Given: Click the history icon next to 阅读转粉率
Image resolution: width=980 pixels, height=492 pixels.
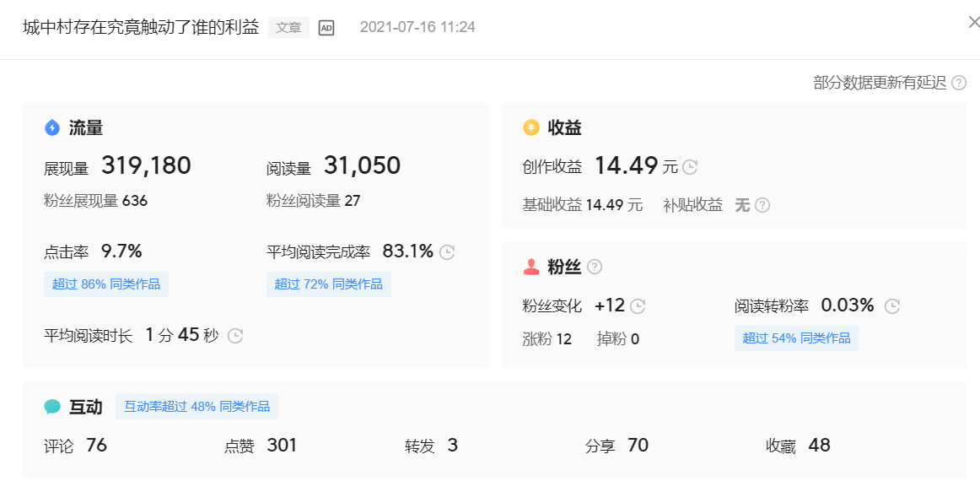Looking at the screenshot, I should click(x=891, y=306).
